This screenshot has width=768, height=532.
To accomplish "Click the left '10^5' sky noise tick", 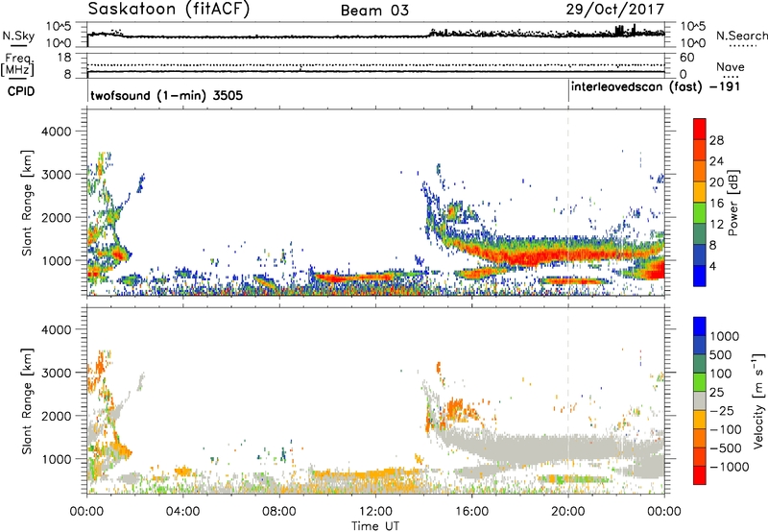I will 59,26.
